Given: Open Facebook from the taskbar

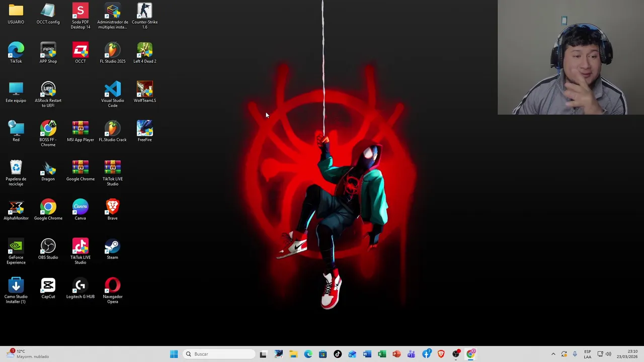Looking at the screenshot, I should (x=426, y=354).
